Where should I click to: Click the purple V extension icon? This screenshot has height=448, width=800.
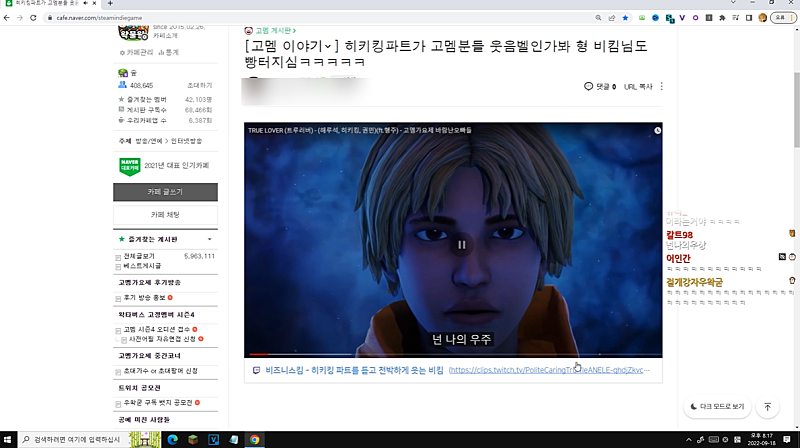[x=682, y=18]
